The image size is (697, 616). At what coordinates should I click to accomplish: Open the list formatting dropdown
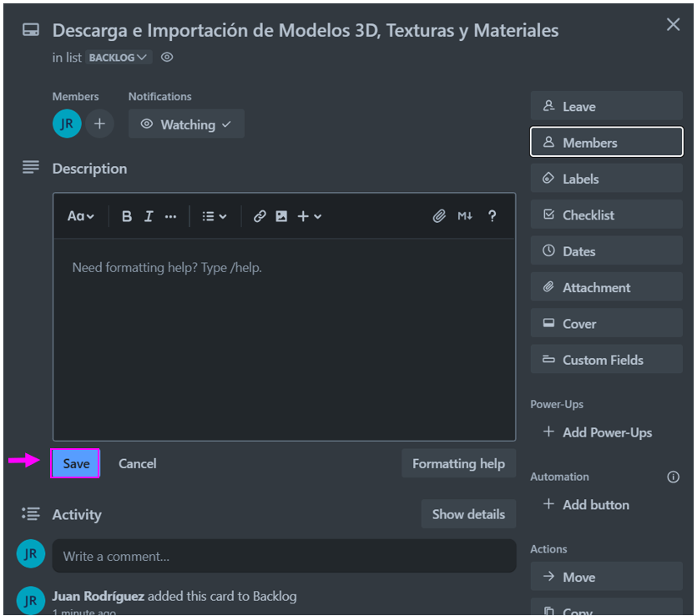(x=214, y=215)
